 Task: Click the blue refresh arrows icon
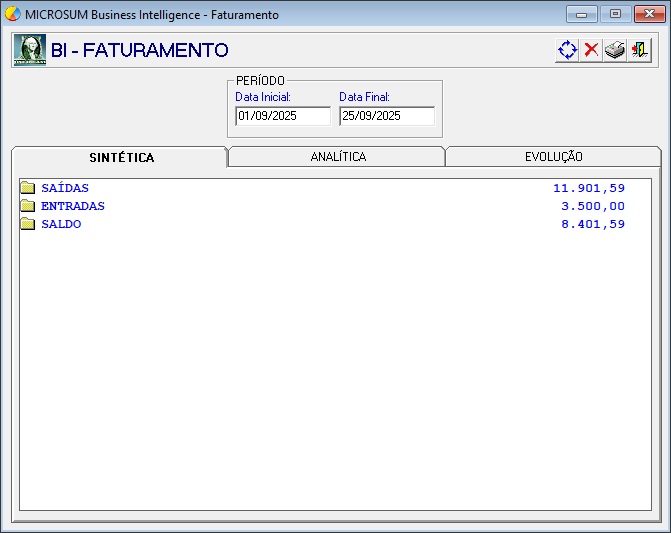pos(567,50)
